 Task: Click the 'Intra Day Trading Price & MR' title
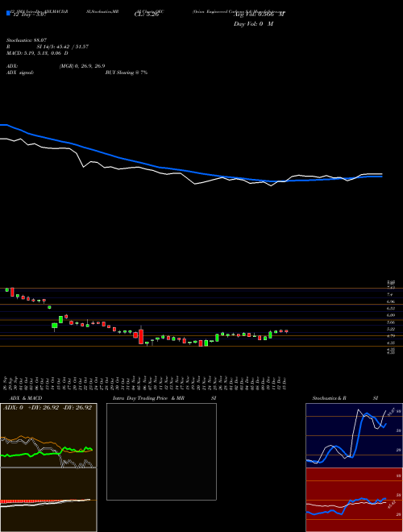point(149,398)
